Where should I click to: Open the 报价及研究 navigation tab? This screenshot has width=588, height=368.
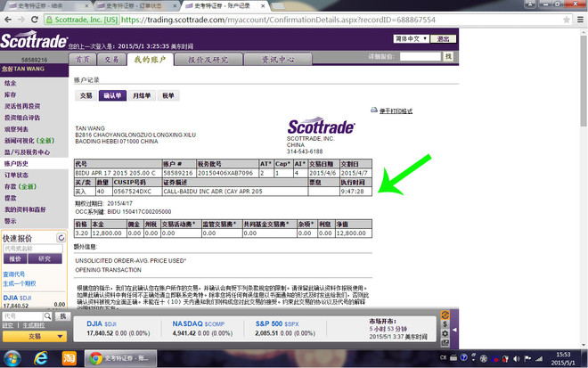tap(208, 60)
